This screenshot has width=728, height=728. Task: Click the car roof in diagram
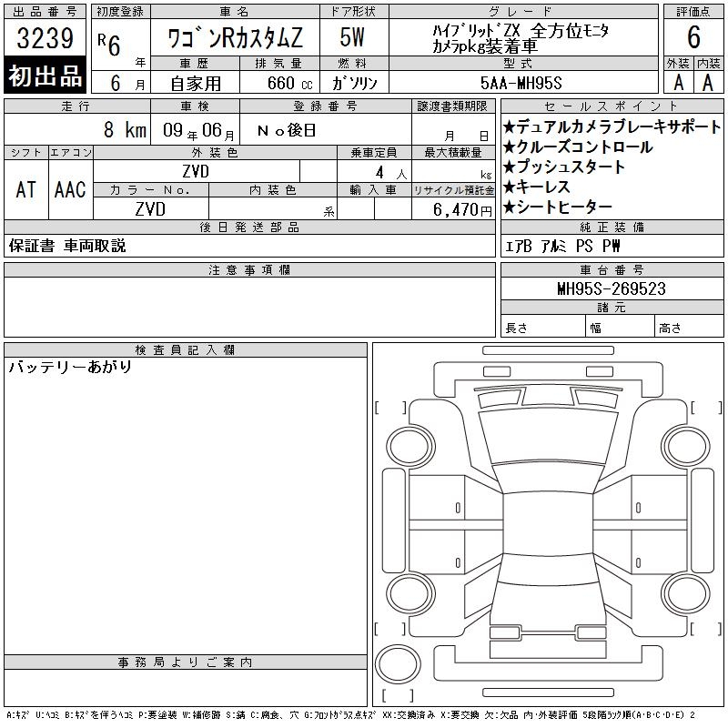pos(548,524)
